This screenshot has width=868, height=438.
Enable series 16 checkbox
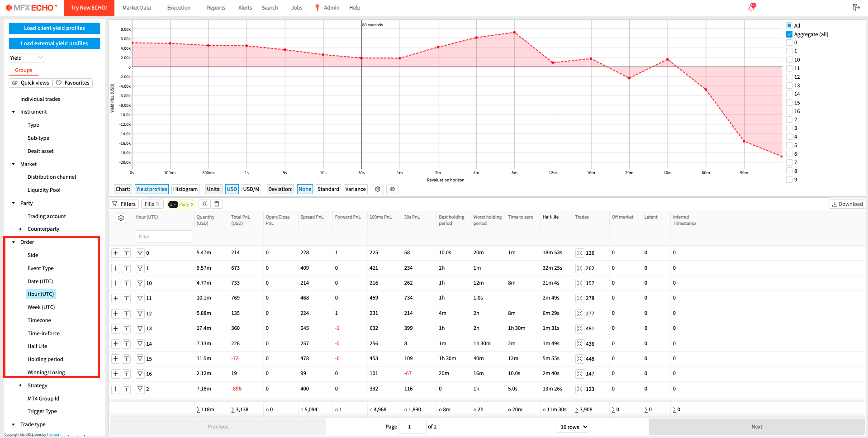pyautogui.click(x=789, y=111)
